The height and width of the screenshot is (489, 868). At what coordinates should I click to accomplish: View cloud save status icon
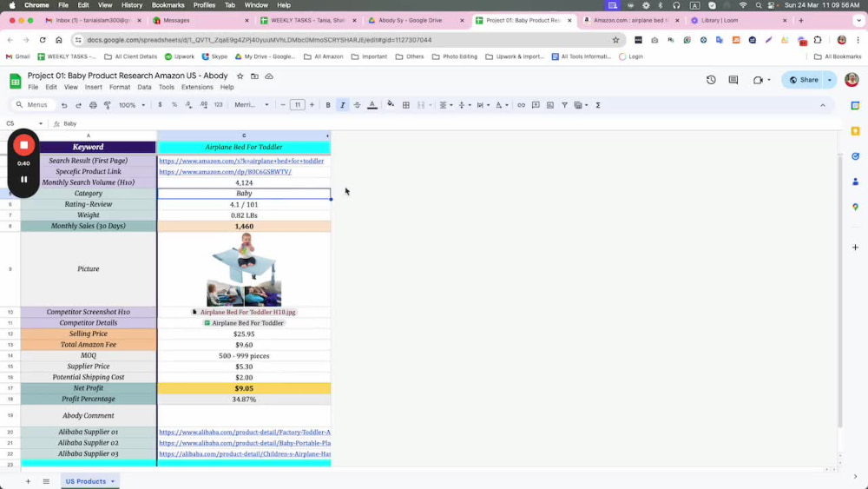pos(269,76)
